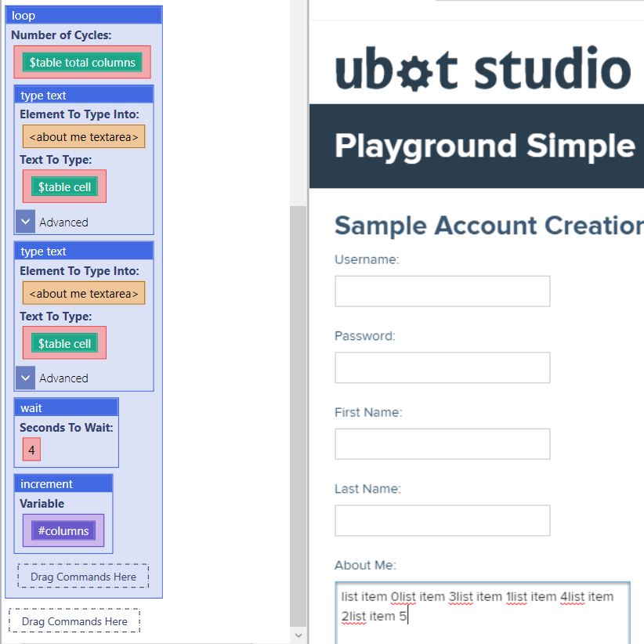
Task: Click Element To Type Into label in second command
Action: pyautogui.click(x=79, y=271)
